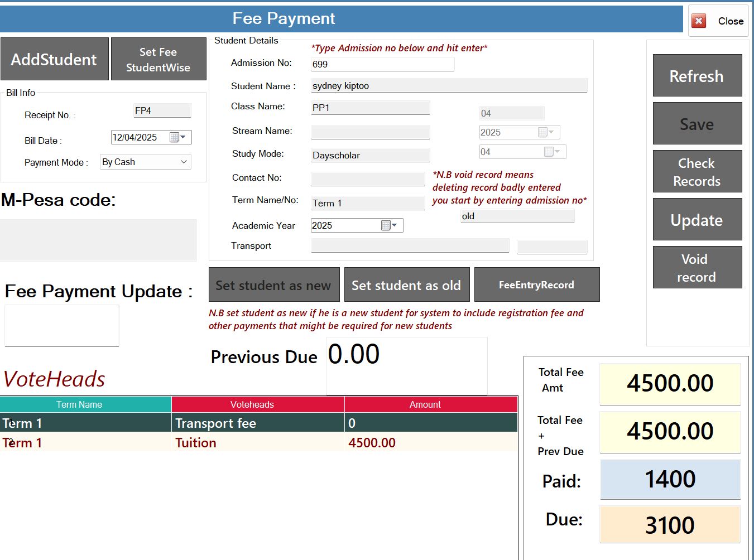Sort by Amount column header
Image resolution: width=754 pixels, height=560 pixels.
pyautogui.click(x=431, y=404)
